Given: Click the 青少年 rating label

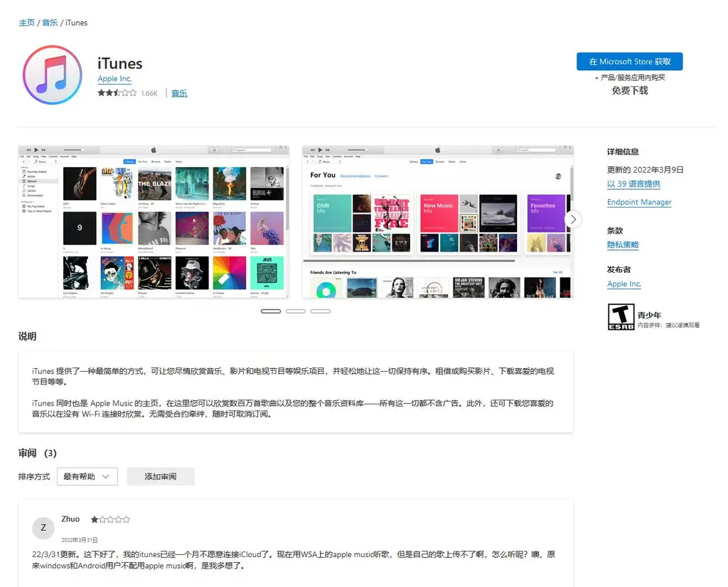Looking at the screenshot, I should 649,315.
